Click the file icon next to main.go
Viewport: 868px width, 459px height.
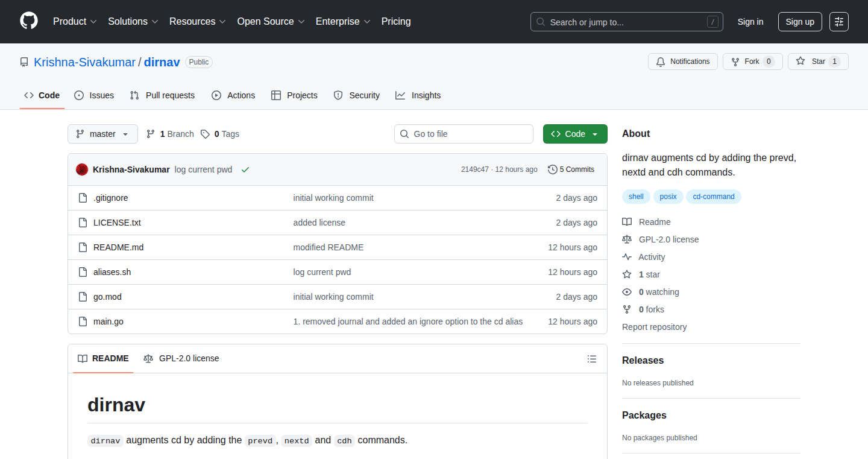tap(83, 321)
